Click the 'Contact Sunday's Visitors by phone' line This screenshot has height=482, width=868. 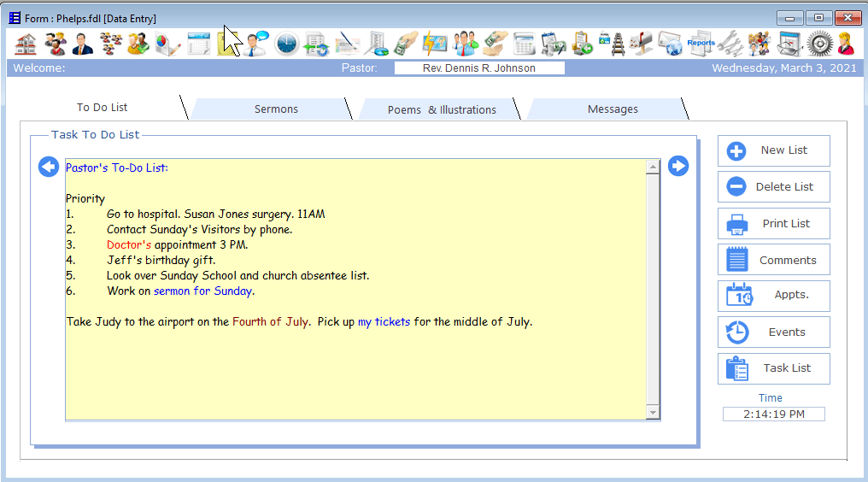pyautogui.click(x=199, y=229)
